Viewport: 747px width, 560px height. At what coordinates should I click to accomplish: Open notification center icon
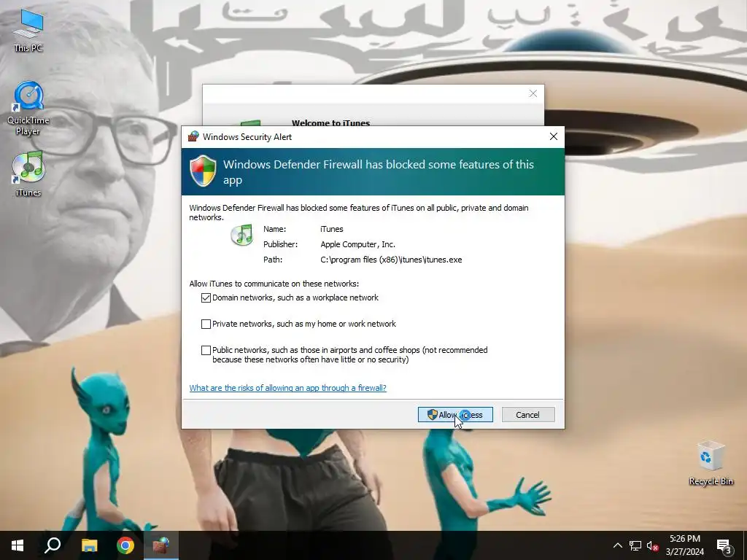pos(724,545)
